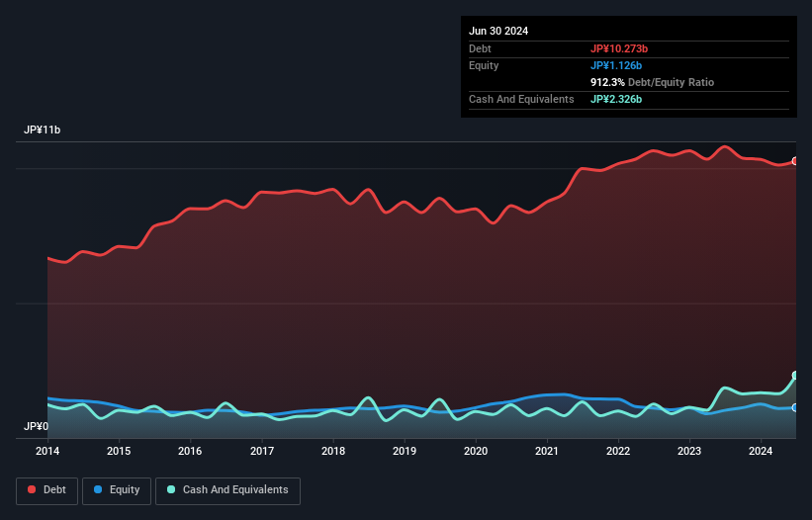Click the JP¥2.326b cash value
This screenshot has height=520, width=812.
click(616, 99)
